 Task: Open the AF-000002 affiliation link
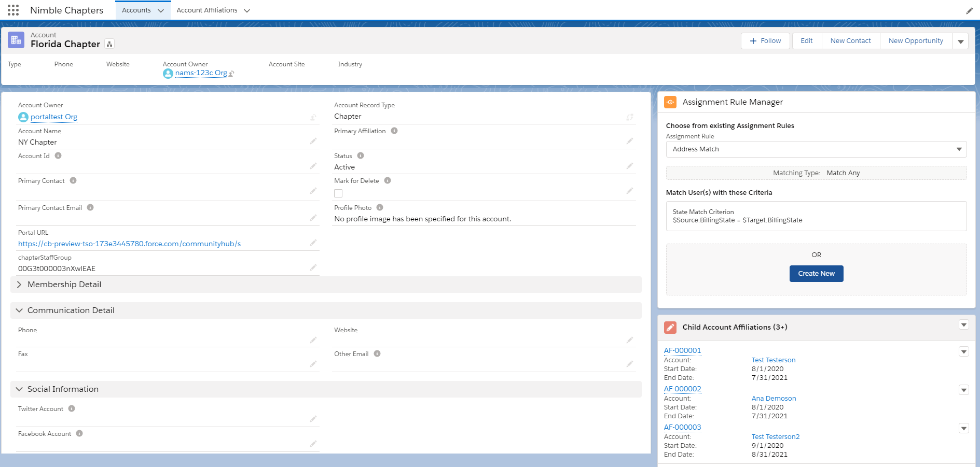click(682, 389)
